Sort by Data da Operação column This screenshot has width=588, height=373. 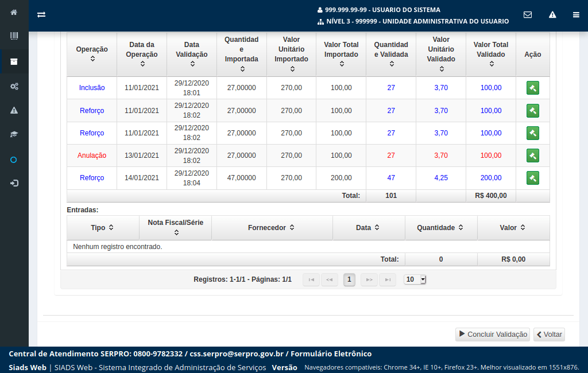(x=142, y=64)
